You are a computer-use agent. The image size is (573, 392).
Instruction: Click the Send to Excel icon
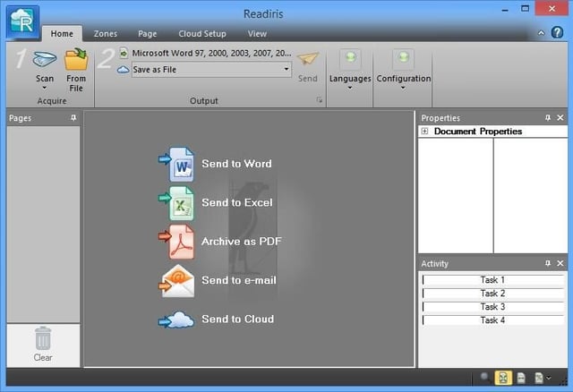point(177,203)
